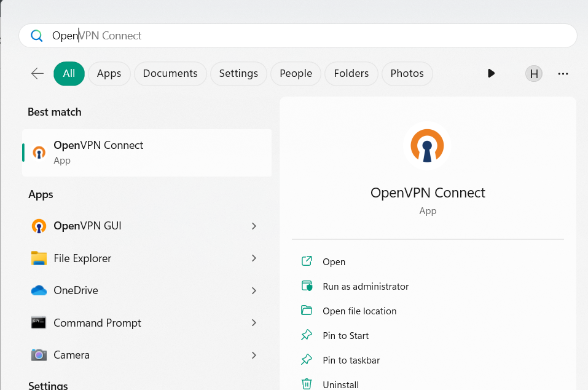Click the Camera app icon

coord(39,355)
